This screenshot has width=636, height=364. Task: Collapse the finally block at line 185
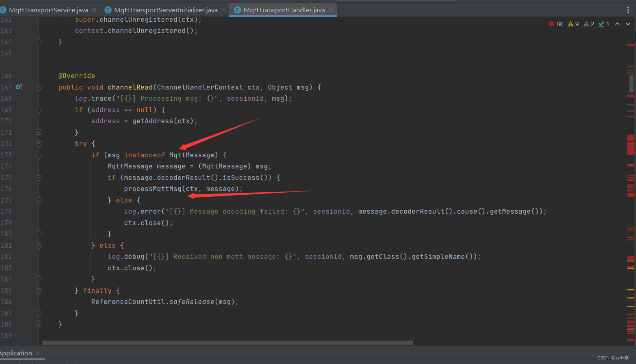tap(39, 291)
